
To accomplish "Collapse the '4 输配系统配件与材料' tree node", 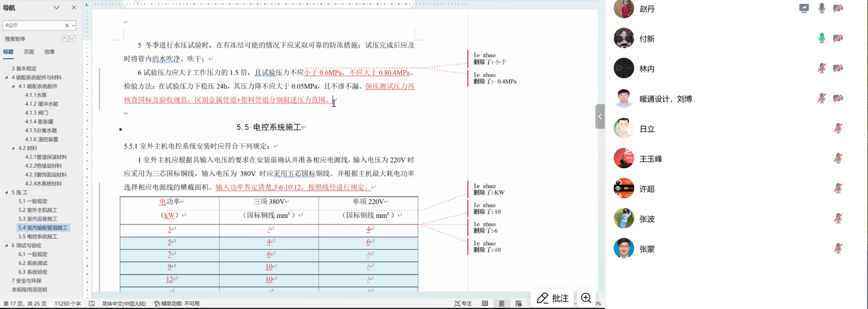I will [x=7, y=77].
